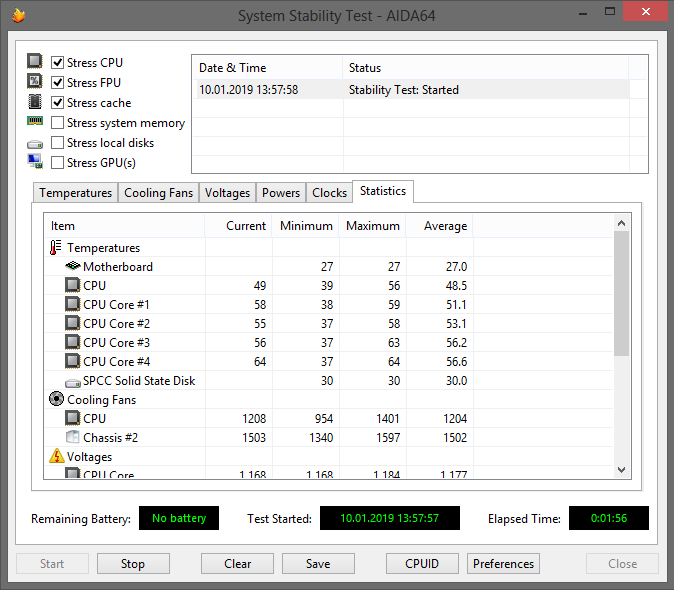This screenshot has height=590, width=674.
Task: Switch to the Temperatures tab
Action: coord(75,193)
